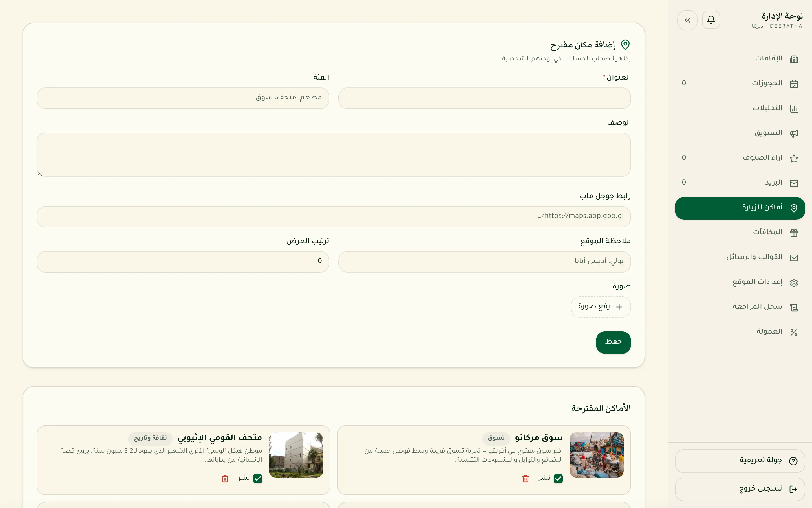Image resolution: width=812 pixels, height=508 pixels.
Task: Click the notifications bell icon
Action: tap(711, 20)
